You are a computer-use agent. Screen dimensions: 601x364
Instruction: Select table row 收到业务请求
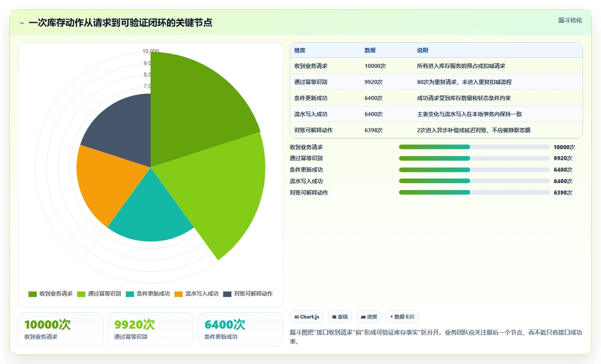coord(436,66)
